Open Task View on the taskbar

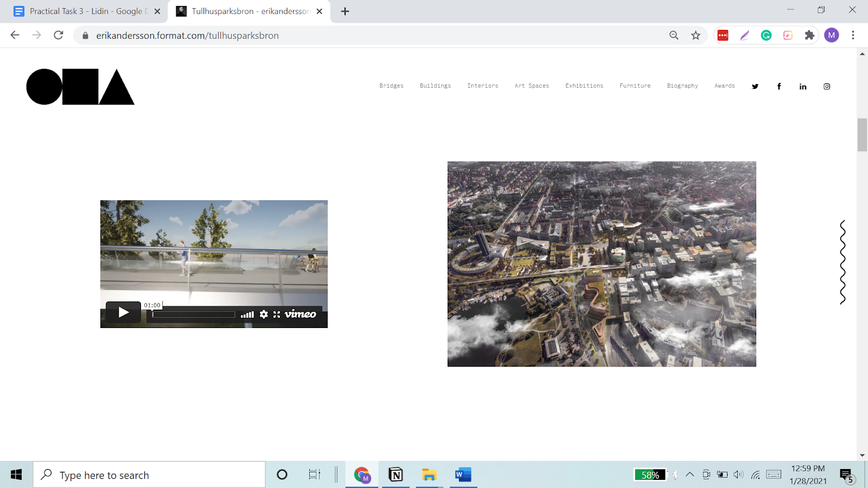[314, 475]
